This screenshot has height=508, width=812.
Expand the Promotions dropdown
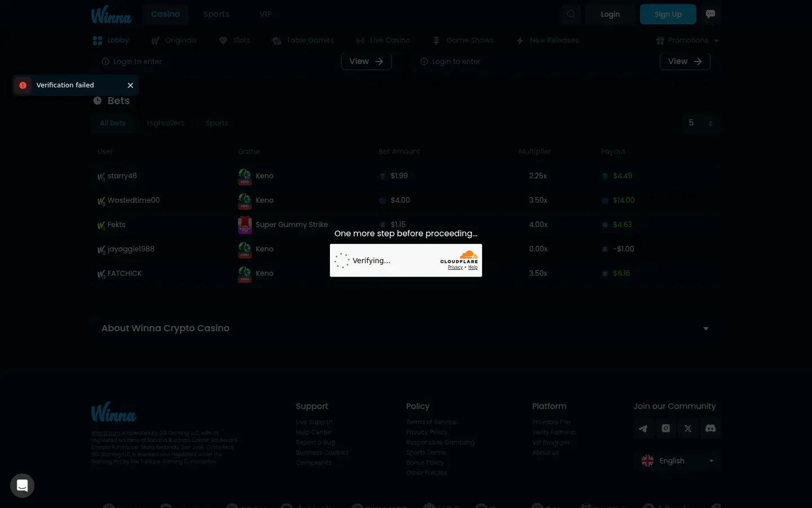[x=687, y=40]
